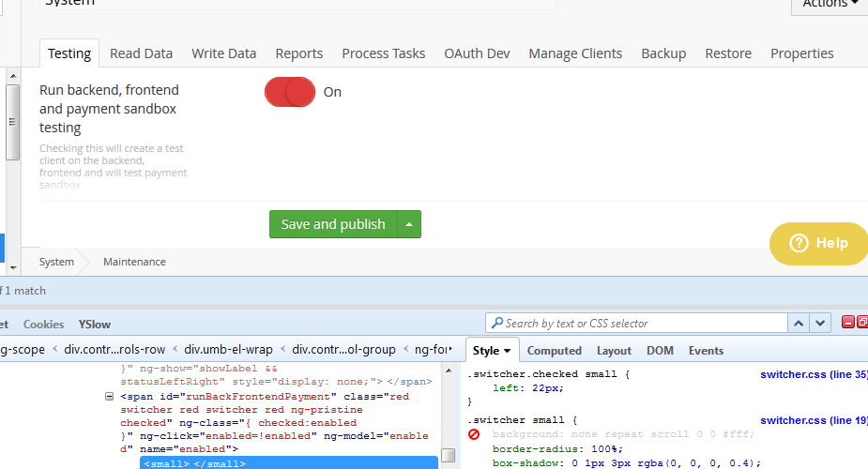Screen dimensions: 868x469
Task: Toggle the sandbox testing switch off
Action: (290, 92)
